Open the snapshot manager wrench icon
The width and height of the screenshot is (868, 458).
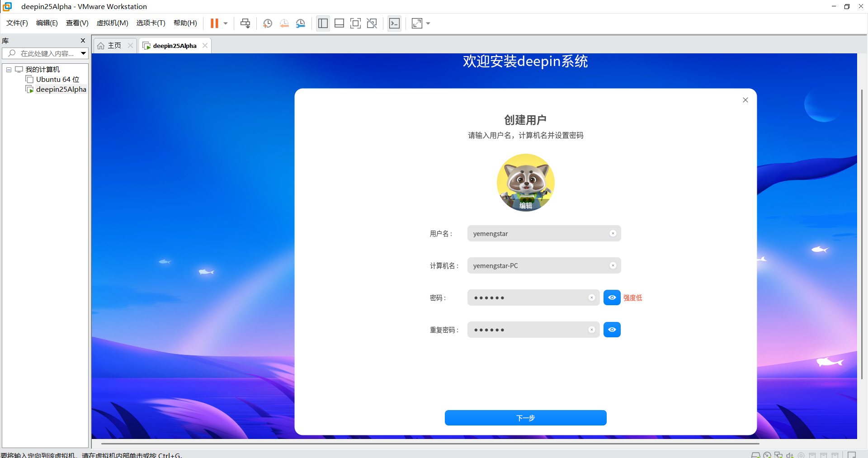click(301, 24)
